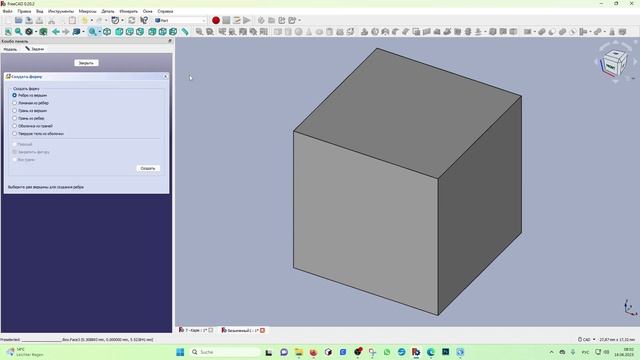
Task: Expand the highlighted zoom view dropdown arrow
Action: click(100, 31)
